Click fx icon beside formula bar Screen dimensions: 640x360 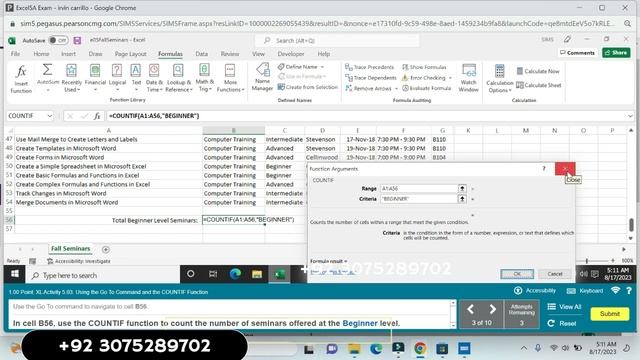tap(97, 116)
